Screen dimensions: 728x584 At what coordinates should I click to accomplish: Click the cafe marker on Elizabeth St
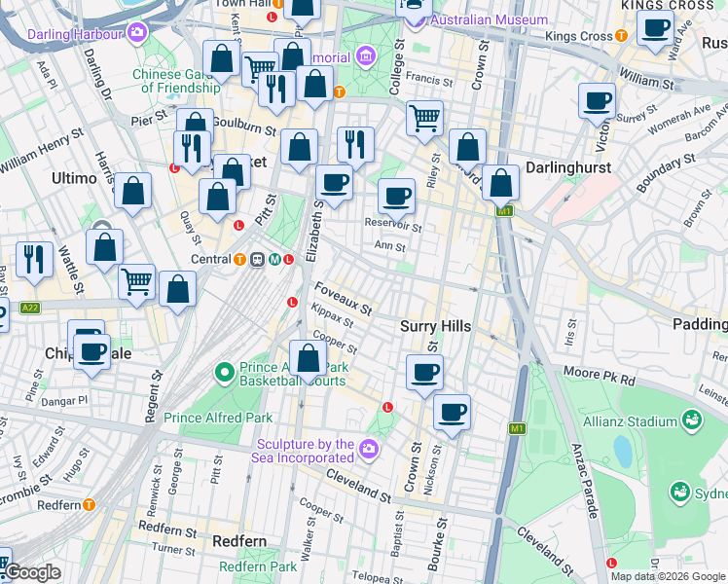point(334,183)
